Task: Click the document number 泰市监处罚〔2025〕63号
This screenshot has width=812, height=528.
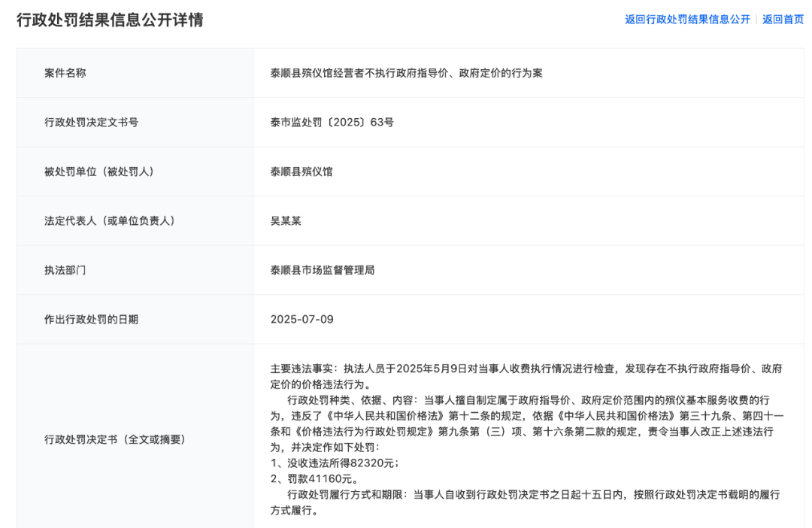Action: pos(332,122)
